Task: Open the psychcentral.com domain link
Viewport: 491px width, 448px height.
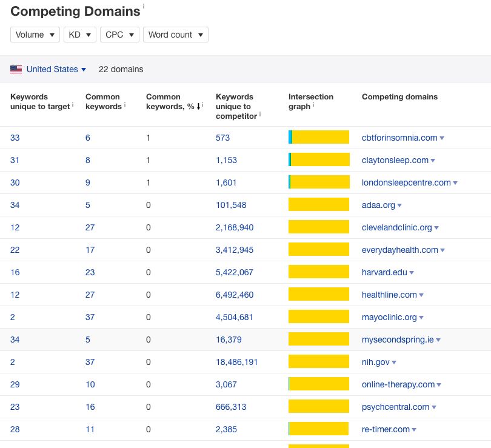Action: point(395,407)
